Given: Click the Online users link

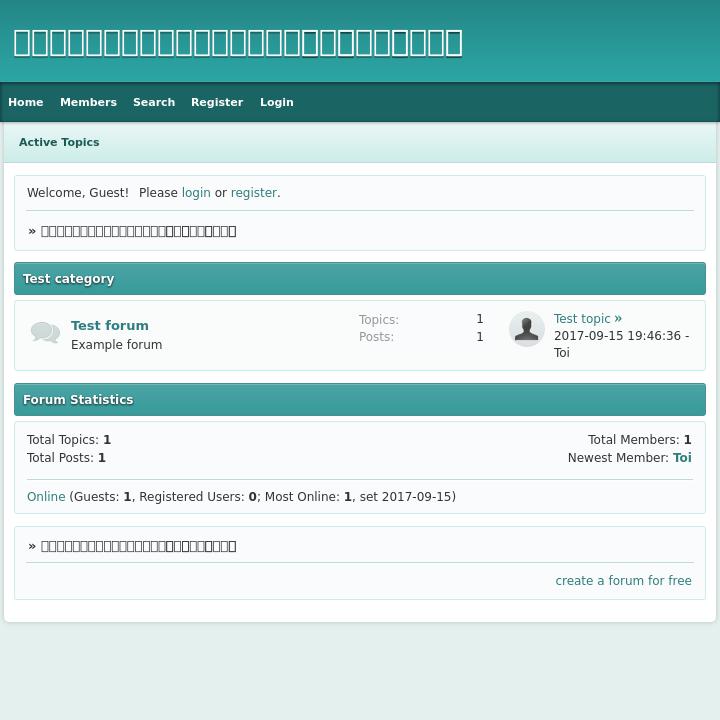Looking at the screenshot, I should [46, 497].
